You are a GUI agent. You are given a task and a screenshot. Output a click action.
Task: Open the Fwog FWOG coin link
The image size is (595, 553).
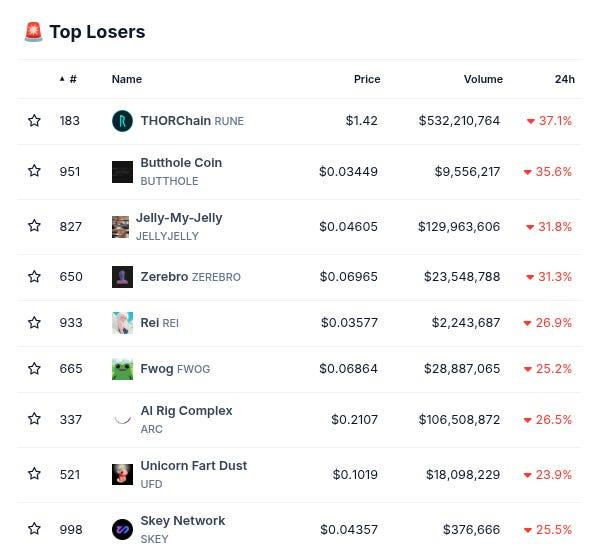tap(175, 369)
